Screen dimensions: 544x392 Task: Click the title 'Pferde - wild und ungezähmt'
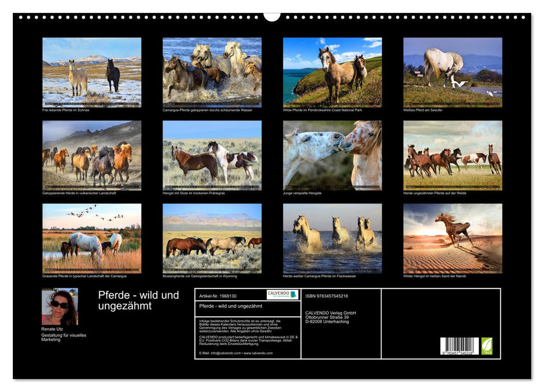point(138,300)
